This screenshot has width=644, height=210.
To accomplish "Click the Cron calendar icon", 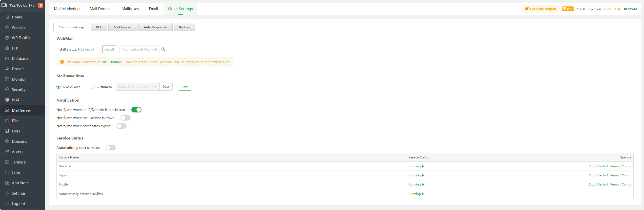I will [x=7, y=173].
